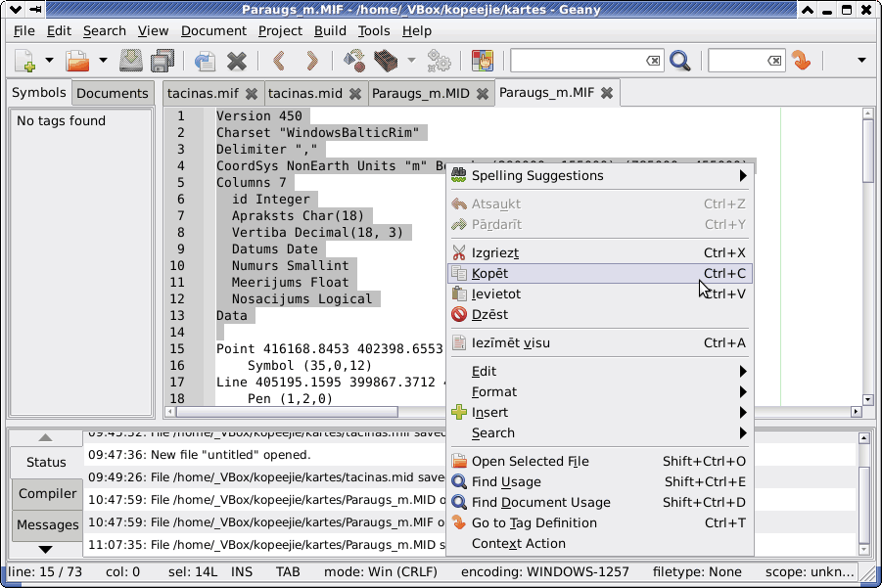Clear the toolbar search field

[653, 60]
